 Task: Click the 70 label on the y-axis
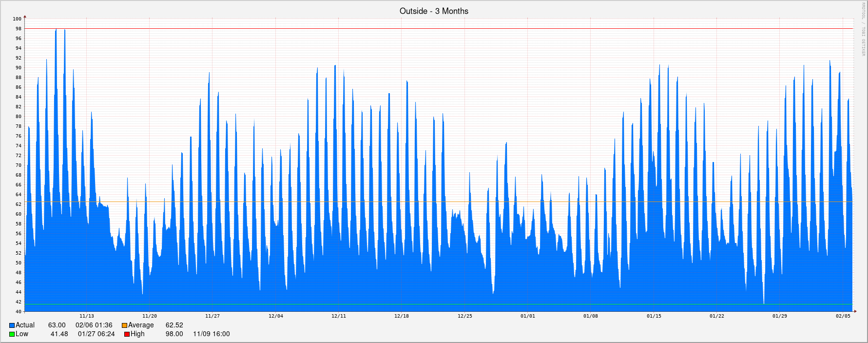pyautogui.click(x=18, y=165)
